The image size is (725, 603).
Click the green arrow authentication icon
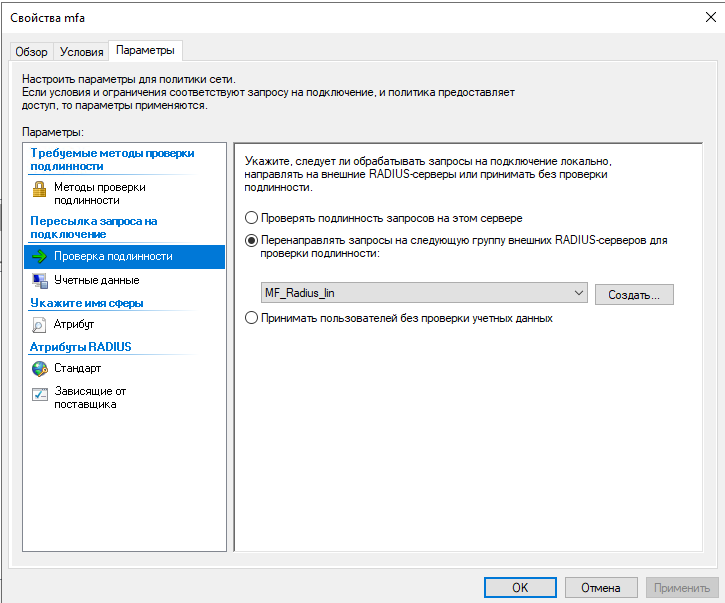[x=40, y=257]
